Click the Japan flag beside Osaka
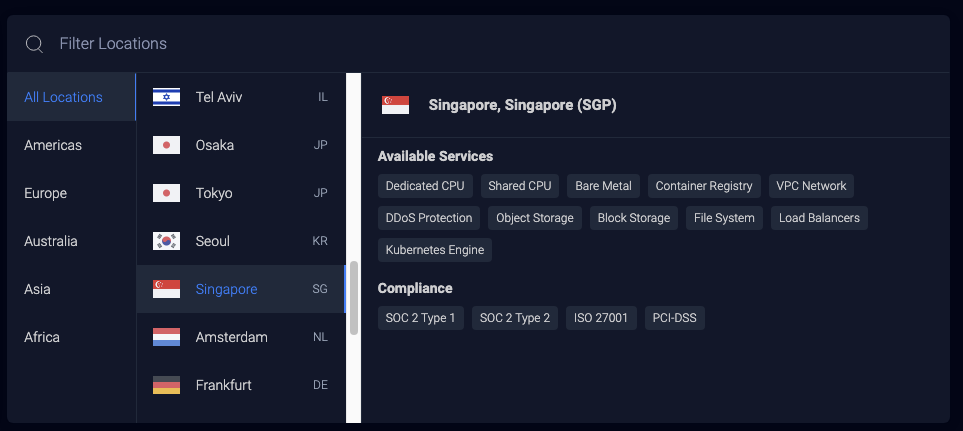This screenshot has height=431, width=963. point(166,145)
